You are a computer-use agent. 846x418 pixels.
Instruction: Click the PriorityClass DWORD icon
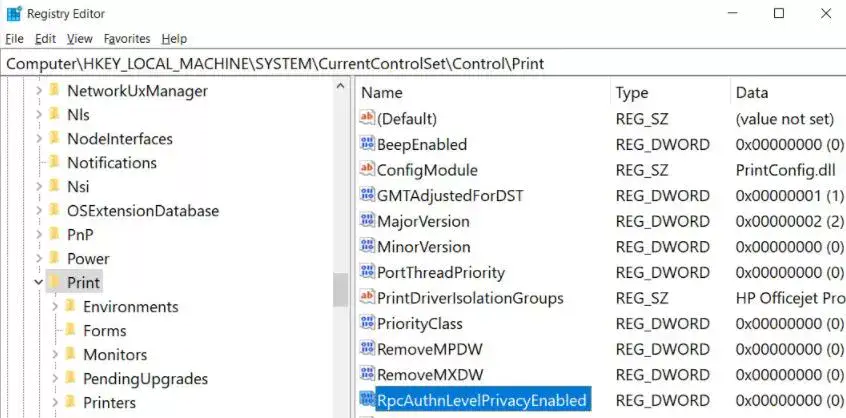(x=367, y=323)
